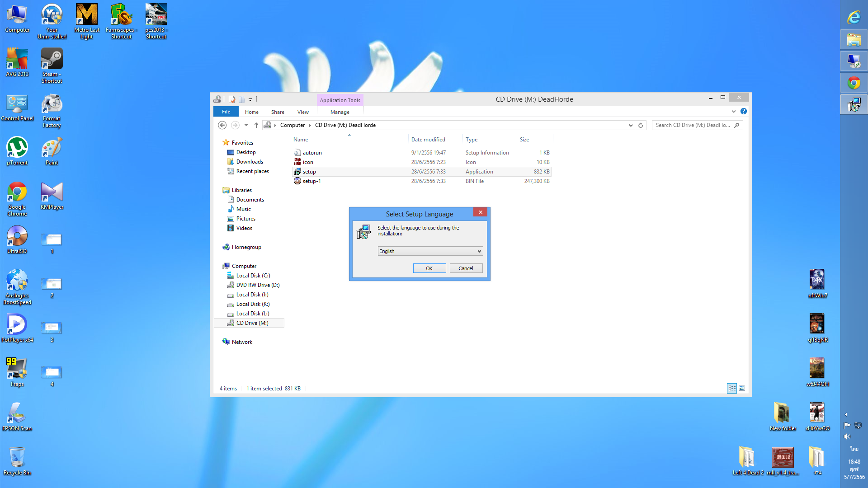Click OK in Select Setup Language
868x488 pixels.
pos(429,268)
